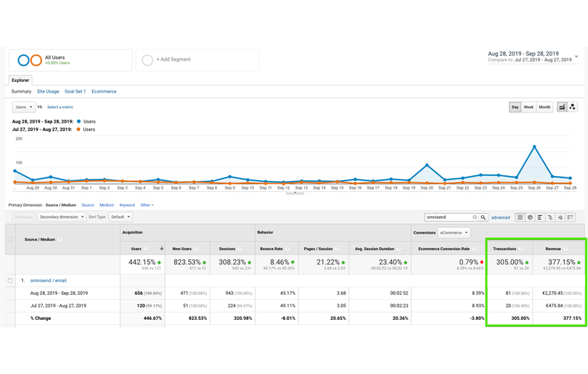Viewport: 588px width, 374px height.
Task: Set primary dimension to Medium
Action: pos(106,205)
